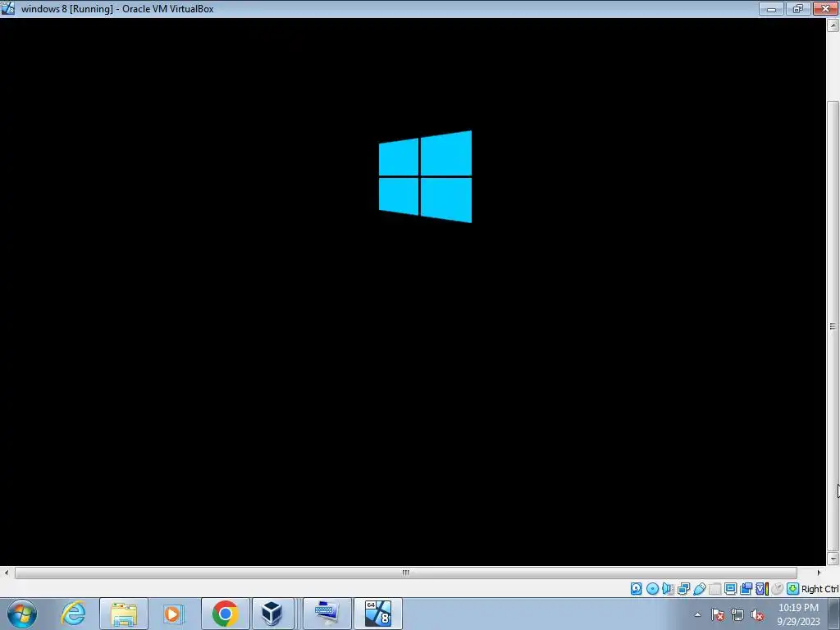This screenshot has height=630, width=840.
Task: Open Google Chrome from taskbar
Action: (x=225, y=614)
